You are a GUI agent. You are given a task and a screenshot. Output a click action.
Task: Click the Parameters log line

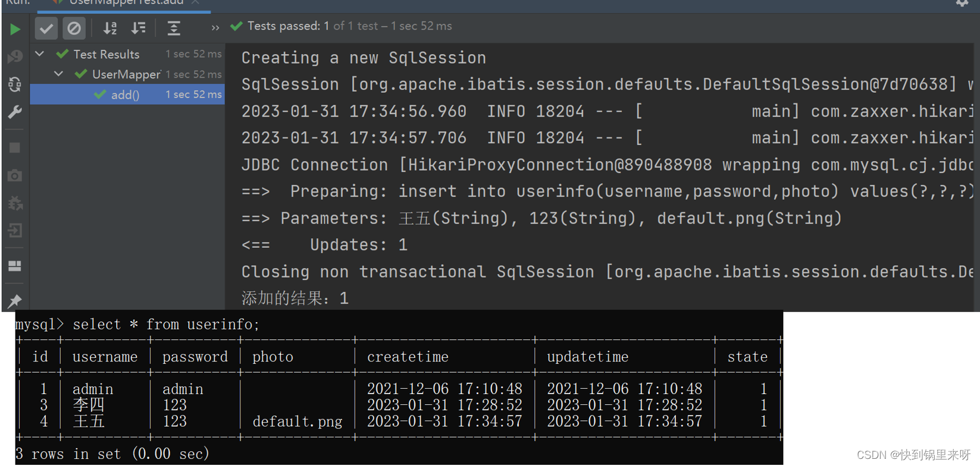[x=541, y=218]
